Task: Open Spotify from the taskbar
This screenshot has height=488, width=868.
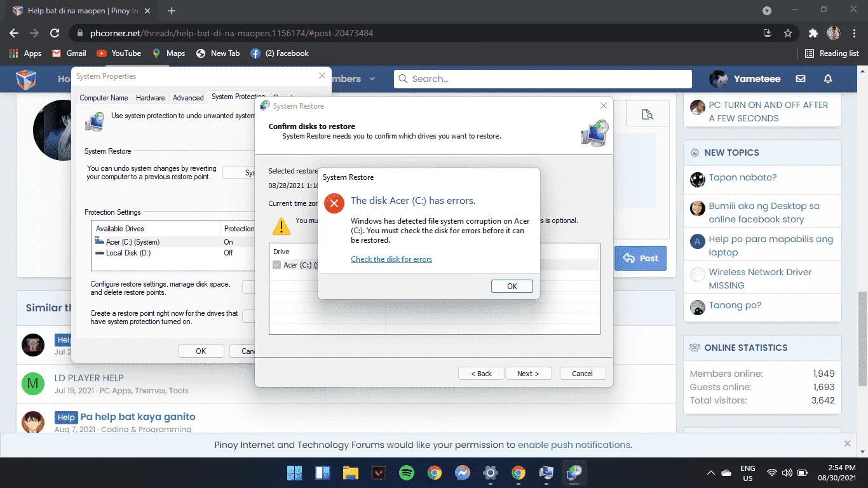Action: [x=406, y=473]
